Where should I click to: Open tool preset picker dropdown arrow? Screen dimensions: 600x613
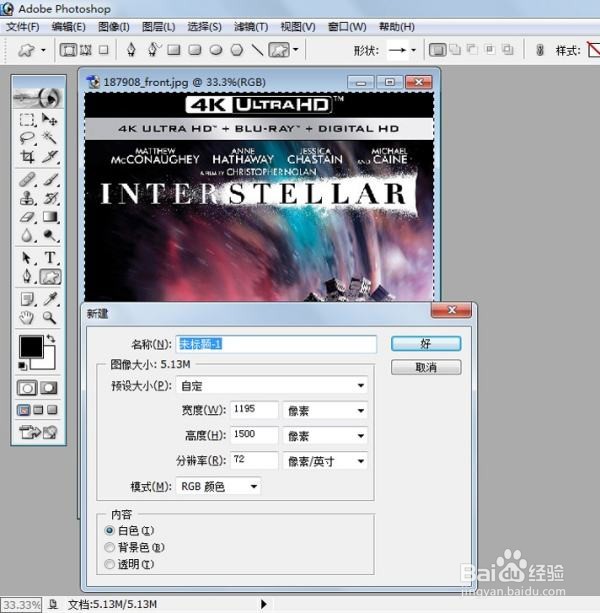click(43, 50)
